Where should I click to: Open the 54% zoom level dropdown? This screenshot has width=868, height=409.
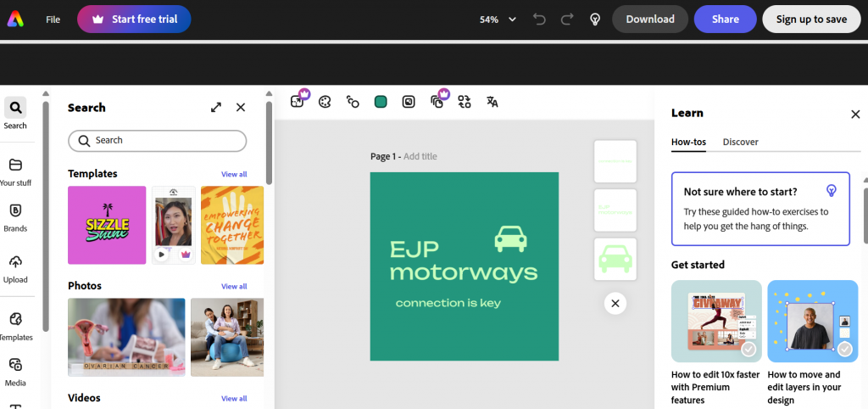(x=498, y=19)
